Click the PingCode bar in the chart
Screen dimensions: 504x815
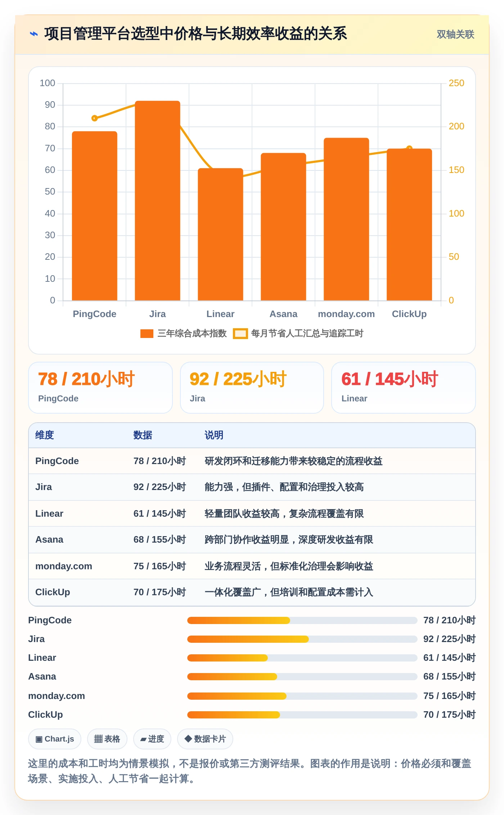(x=95, y=216)
